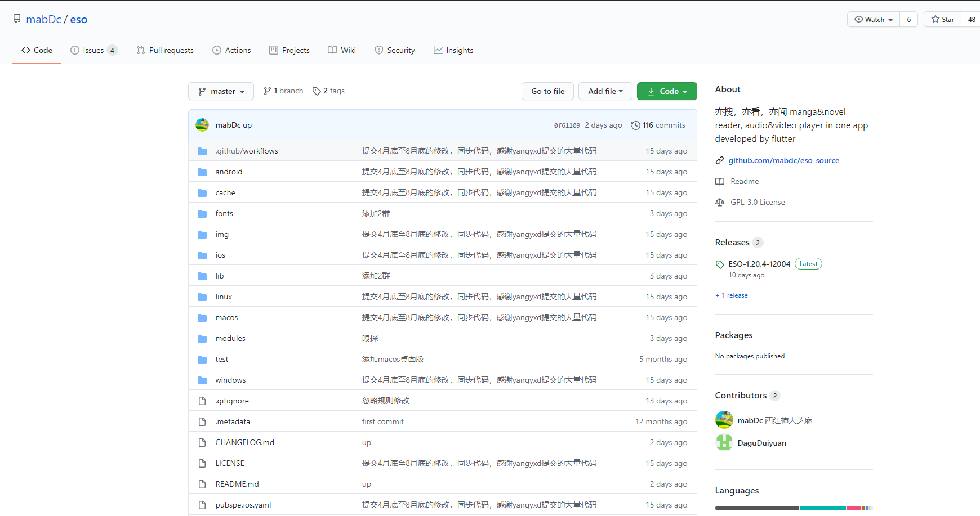Image resolution: width=980 pixels, height=516 pixels.
Task: Click the 48 stargazers count
Action: pyautogui.click(x=972, y=19)
